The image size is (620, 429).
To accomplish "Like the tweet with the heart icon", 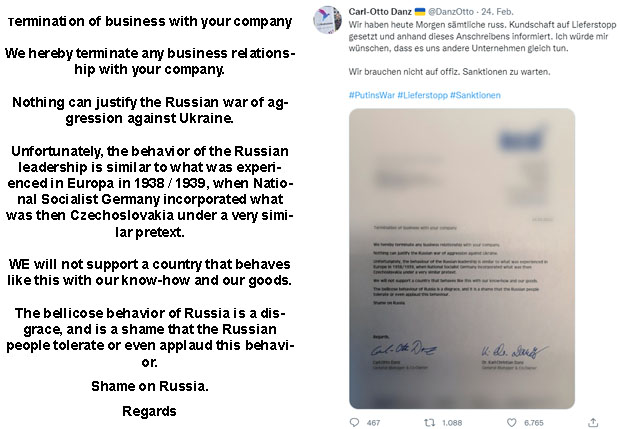I will [512, 422].
